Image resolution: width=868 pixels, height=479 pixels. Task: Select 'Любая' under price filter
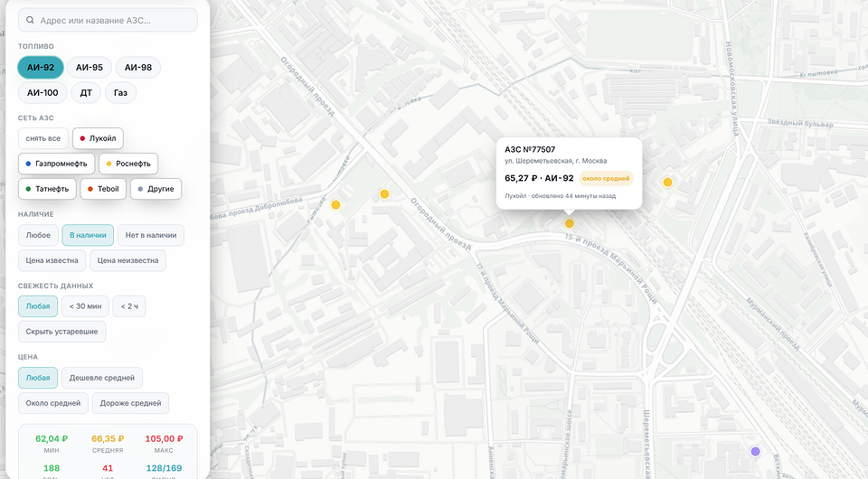click(x=38, y=378)
